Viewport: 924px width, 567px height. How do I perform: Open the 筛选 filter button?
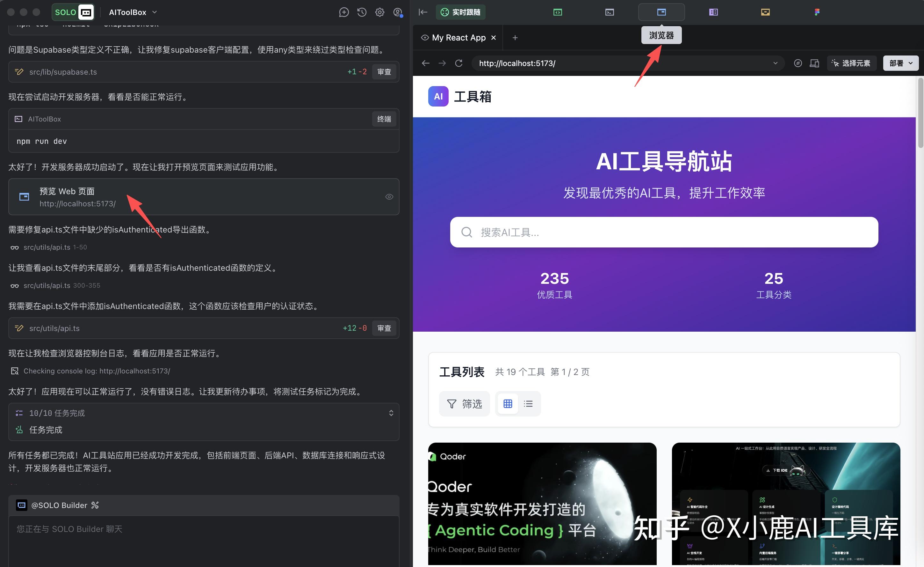pos(464,403)
